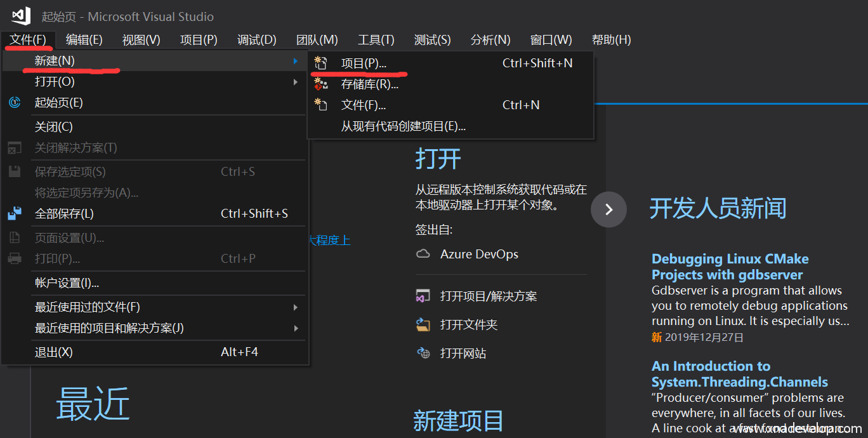Click the Azure DevOps cloud icon

[x=423, y=254]
